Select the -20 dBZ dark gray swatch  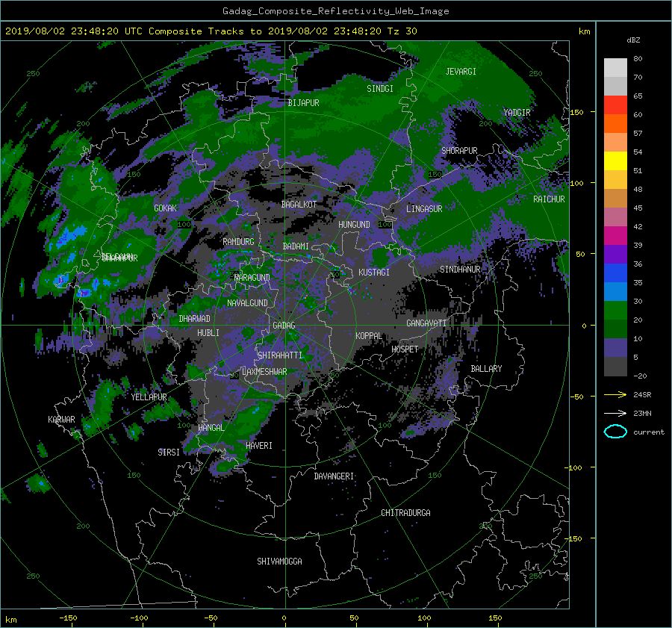615,367
